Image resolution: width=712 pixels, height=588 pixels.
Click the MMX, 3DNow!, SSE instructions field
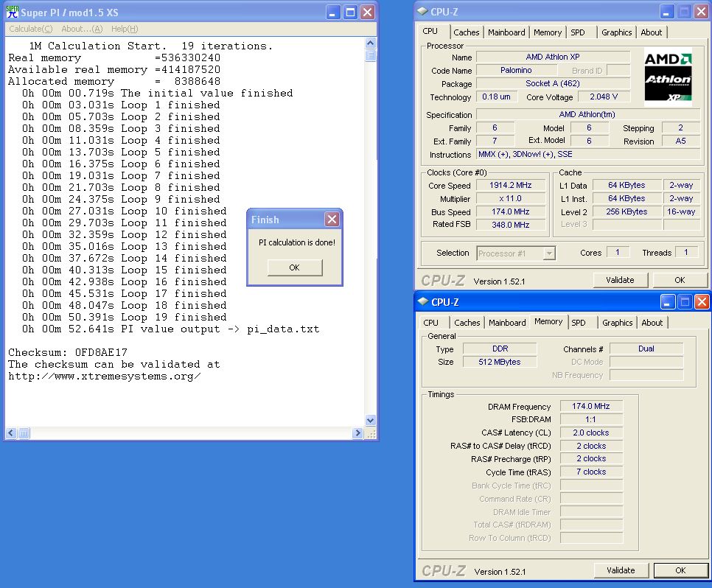pos(588,155)
